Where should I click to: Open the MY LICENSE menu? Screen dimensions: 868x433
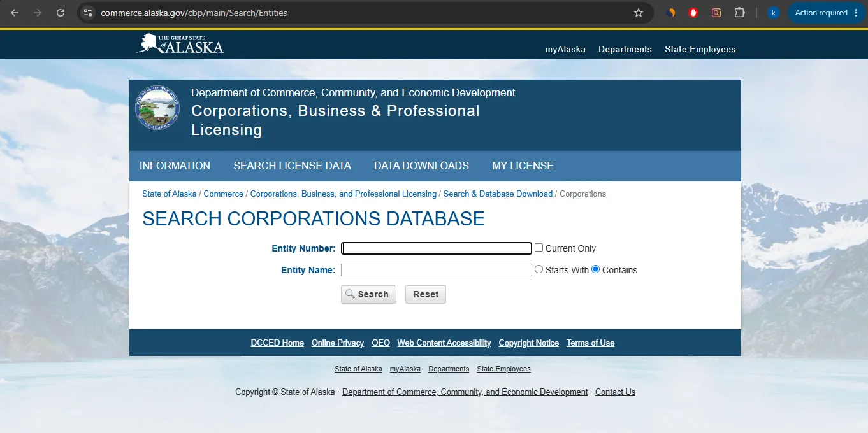point(523,166)
